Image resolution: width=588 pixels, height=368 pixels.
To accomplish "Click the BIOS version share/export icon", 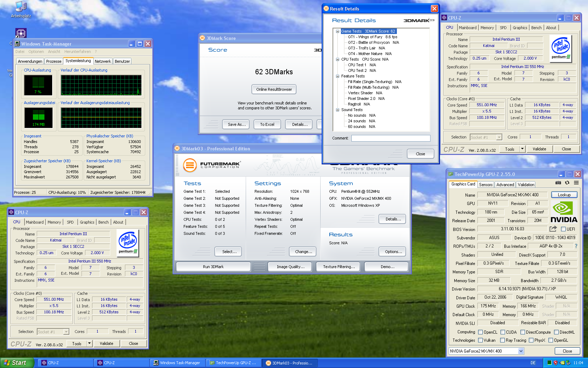I will tap(553, 229).
